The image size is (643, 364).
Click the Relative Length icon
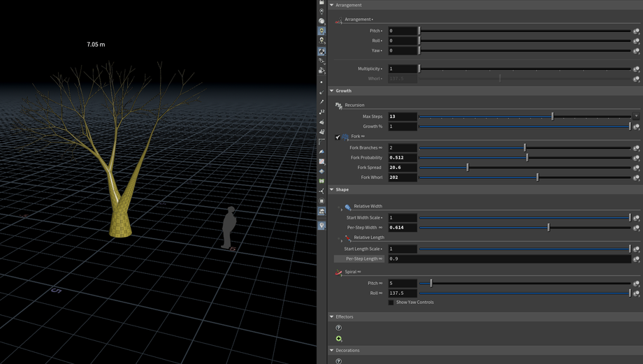tap(348, 238)
